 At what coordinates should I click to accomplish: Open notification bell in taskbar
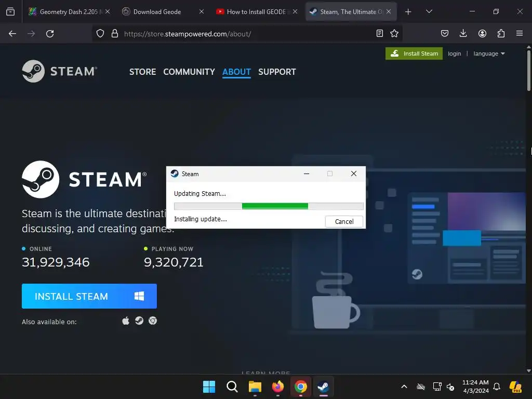tap(497, 387)
